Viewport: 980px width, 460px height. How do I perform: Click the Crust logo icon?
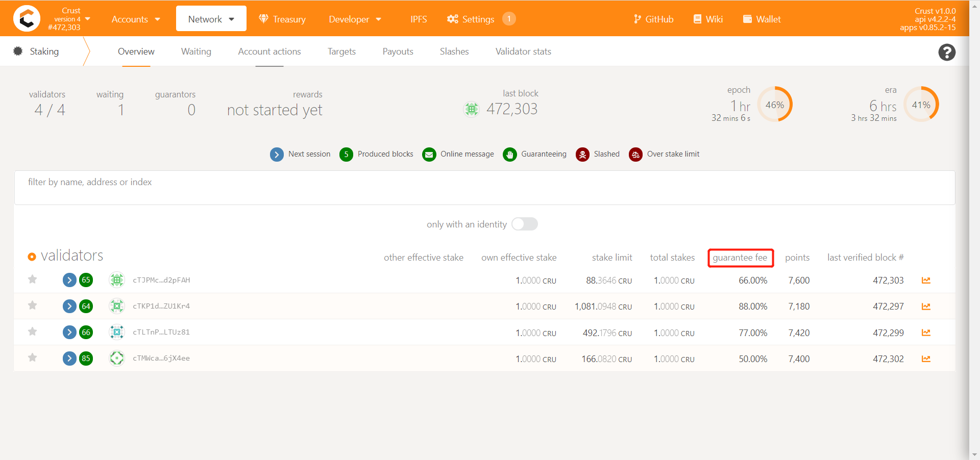pyautogui.click(x=27, y=19)
